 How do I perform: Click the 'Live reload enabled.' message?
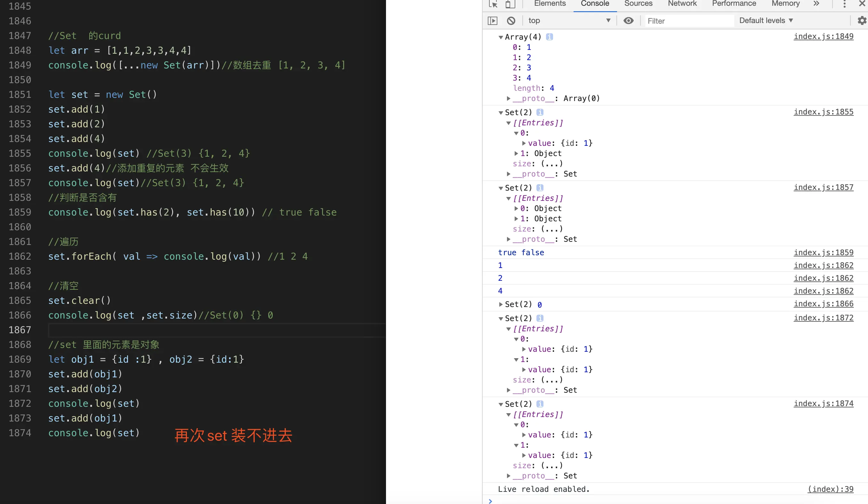tap(543, 489)
